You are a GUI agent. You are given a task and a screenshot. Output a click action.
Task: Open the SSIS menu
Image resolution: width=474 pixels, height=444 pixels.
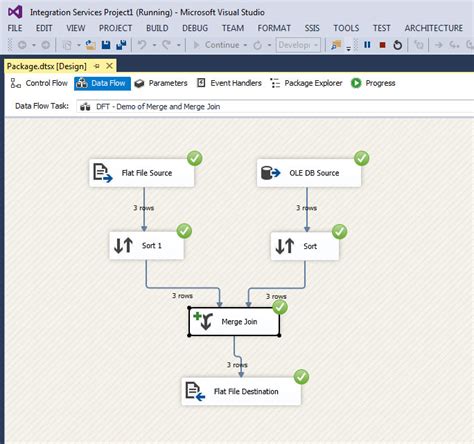pos(312,28)
